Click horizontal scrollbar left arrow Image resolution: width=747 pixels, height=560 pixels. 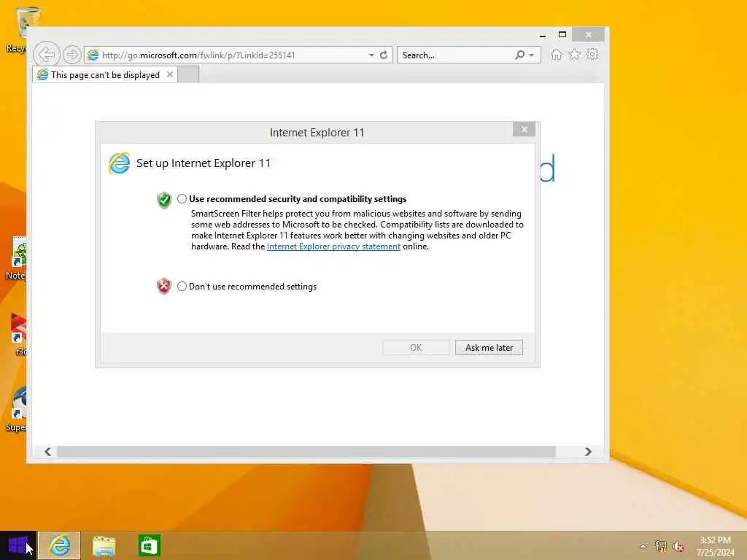coord(47,451)
